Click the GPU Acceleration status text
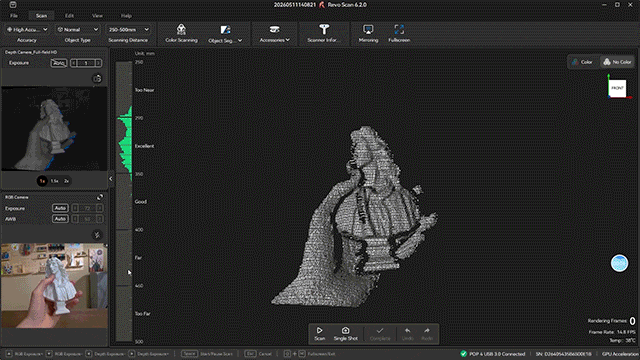Viewport: 640px width, 360px height. (620, 353)
